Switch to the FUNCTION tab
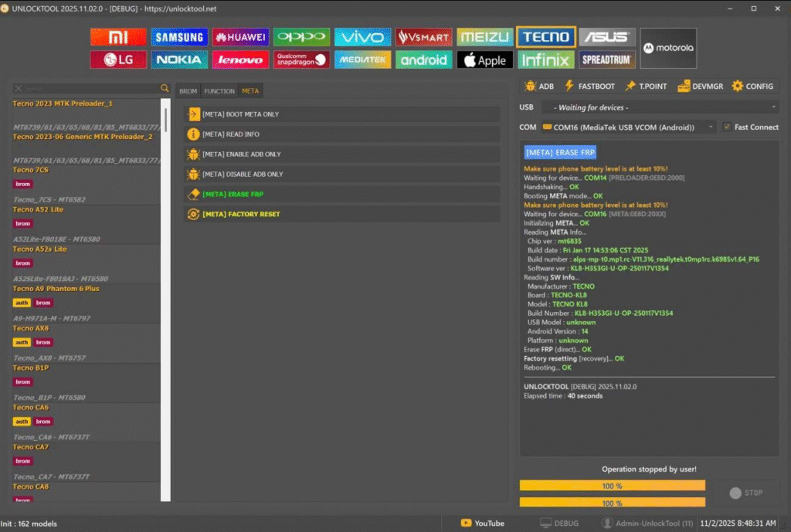The height and width of the screenshot is (532, 791). point(219,90)
